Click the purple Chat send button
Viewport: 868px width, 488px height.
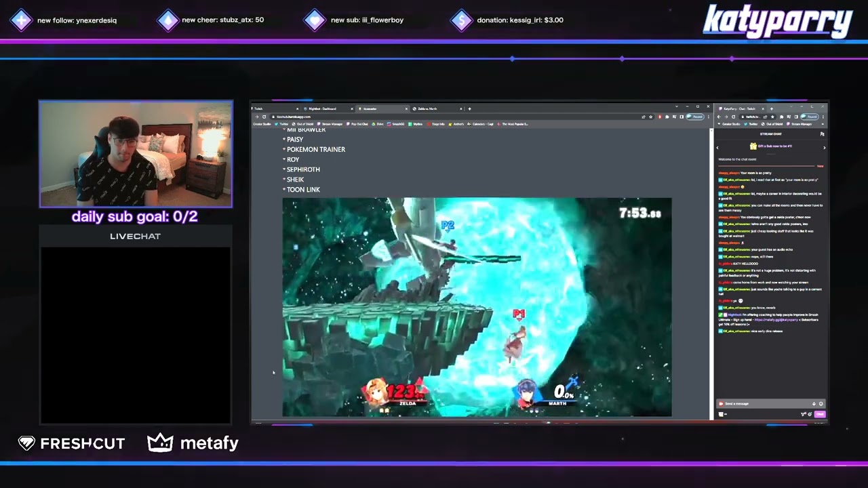click(820, 414)
